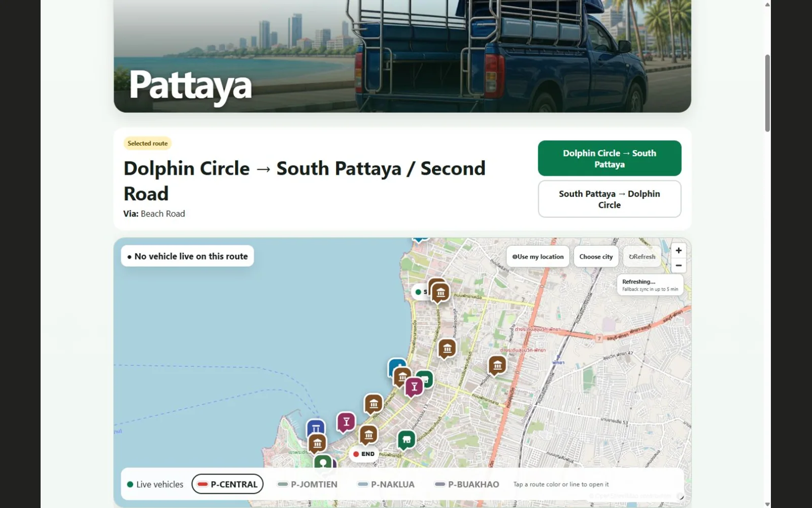
Task: Select the P-NAKLUA route chip
Action: (386, 484)
